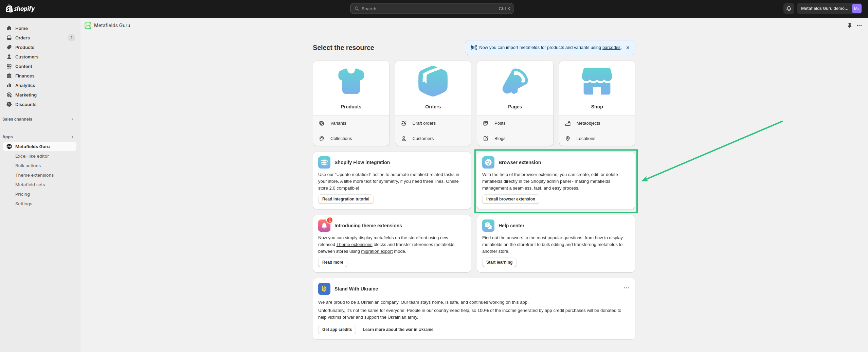Click the Shopify logo

point(20,8)
